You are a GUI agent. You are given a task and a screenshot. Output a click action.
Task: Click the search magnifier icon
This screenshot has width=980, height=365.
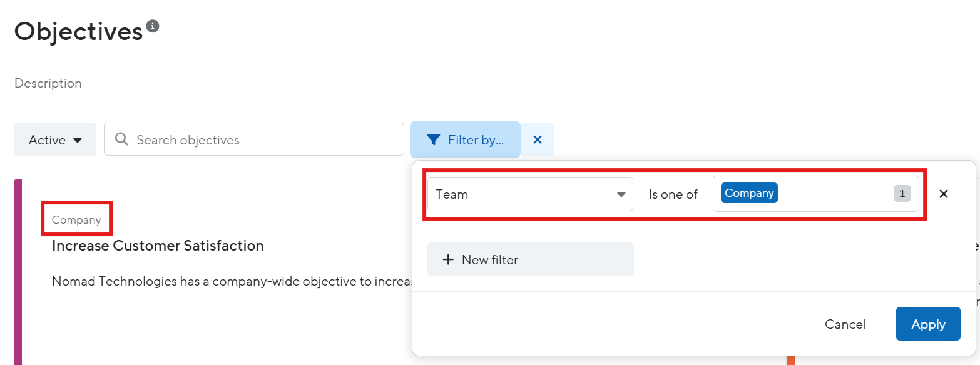pos(121,139)
